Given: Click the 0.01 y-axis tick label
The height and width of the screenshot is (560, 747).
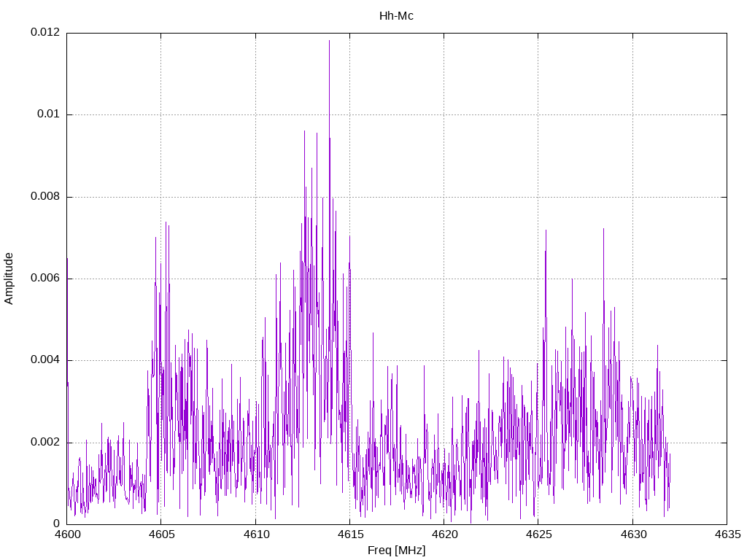Looking at the screenshot, I should (x=49, y=114).
